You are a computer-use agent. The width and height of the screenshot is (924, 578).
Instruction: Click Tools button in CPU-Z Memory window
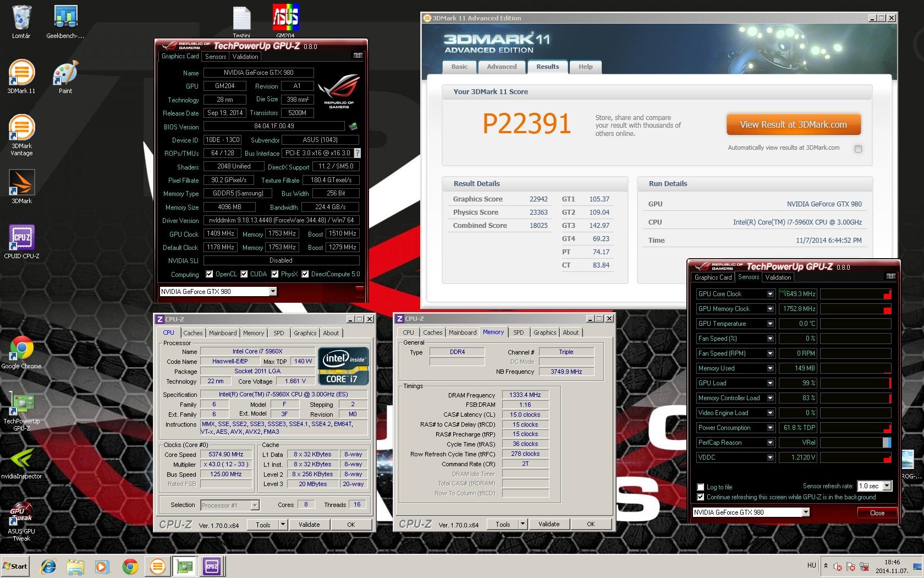click(503, 525)
